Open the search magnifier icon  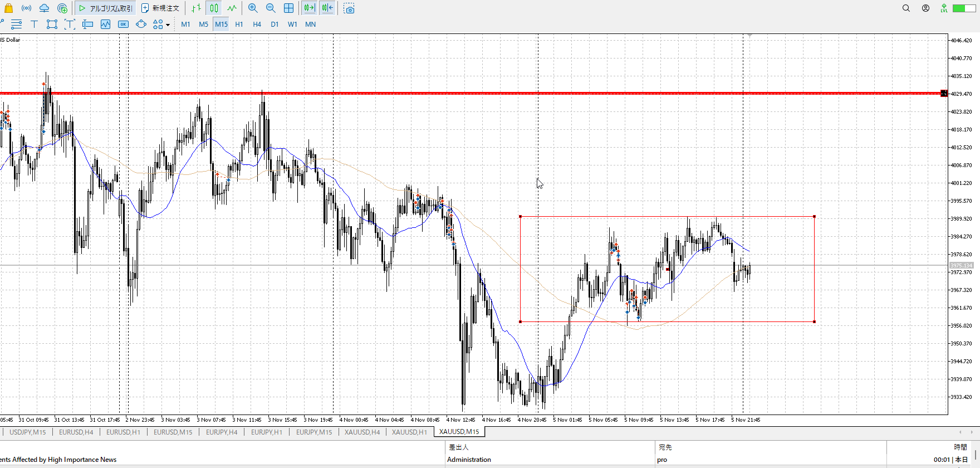906,8
